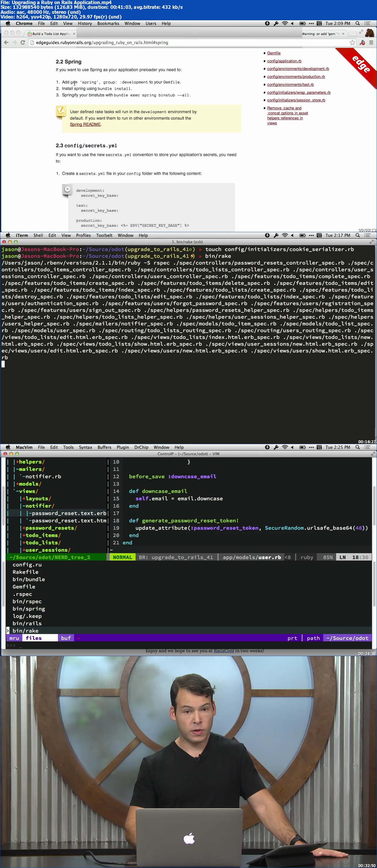Open History menu in Chrome

[85, 23]
